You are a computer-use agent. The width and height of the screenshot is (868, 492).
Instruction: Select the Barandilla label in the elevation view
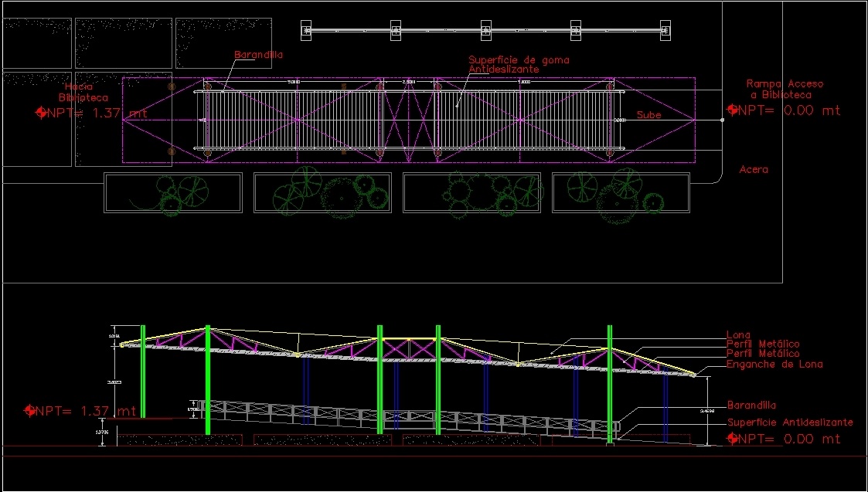point(751,405)
